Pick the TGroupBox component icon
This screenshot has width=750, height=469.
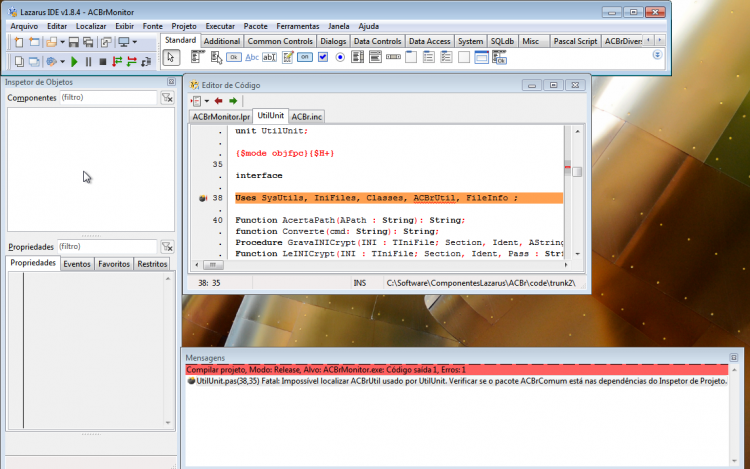coord(411,57)
